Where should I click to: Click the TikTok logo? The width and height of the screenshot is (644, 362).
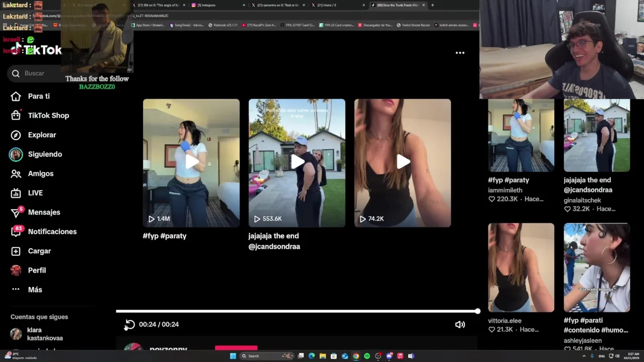tap(36, 50)
